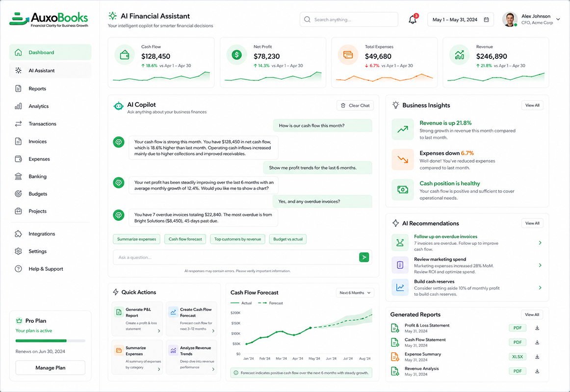Click View All in AI Recommendations

click(x=532, y=223)
